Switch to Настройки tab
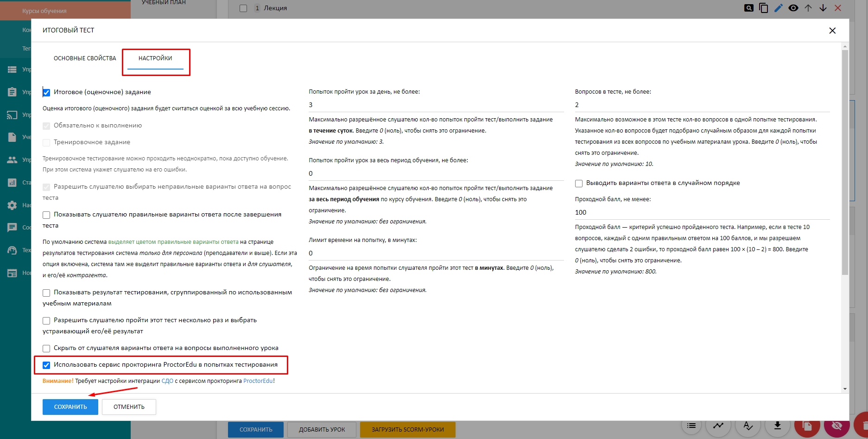Viewport: 868px width, 439px height. [x=155, y=58]
